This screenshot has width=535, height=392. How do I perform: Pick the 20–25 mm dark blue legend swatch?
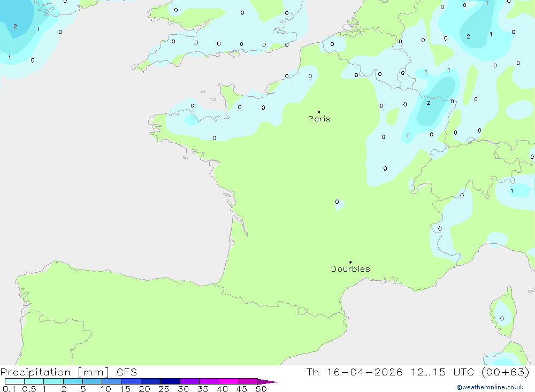click(151, 381)
